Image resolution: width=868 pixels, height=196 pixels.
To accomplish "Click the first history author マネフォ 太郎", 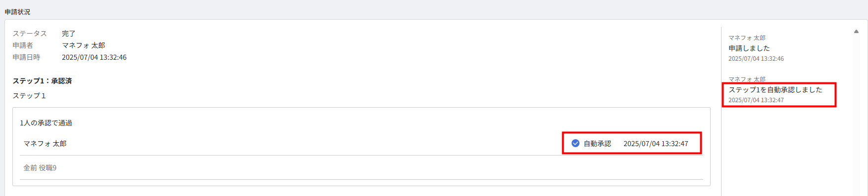I will point(747,38).
